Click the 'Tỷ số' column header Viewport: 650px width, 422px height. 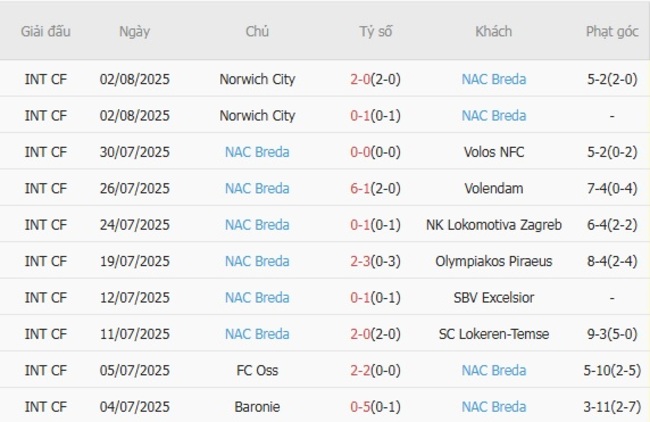[375, 31]
